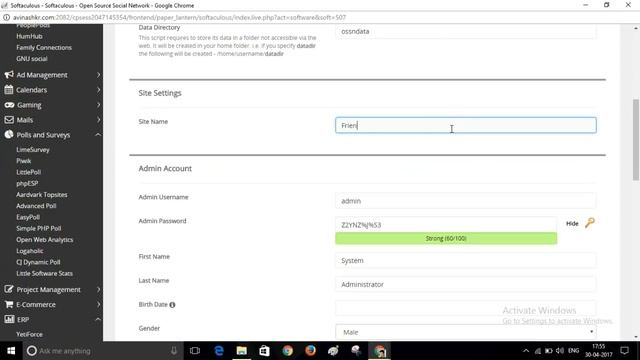This screenshot has width=640, height=360.
Task: Expand Mails category
Action: 98,120
